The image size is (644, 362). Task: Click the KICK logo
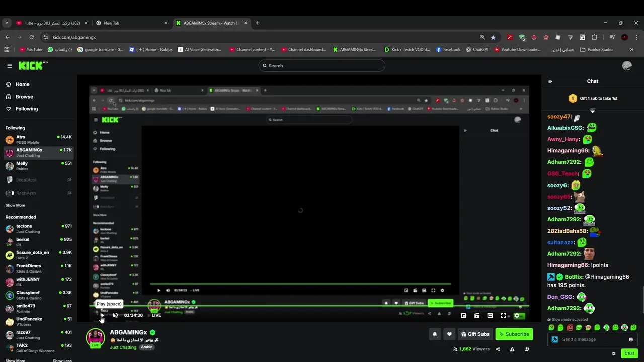point(33,66)
